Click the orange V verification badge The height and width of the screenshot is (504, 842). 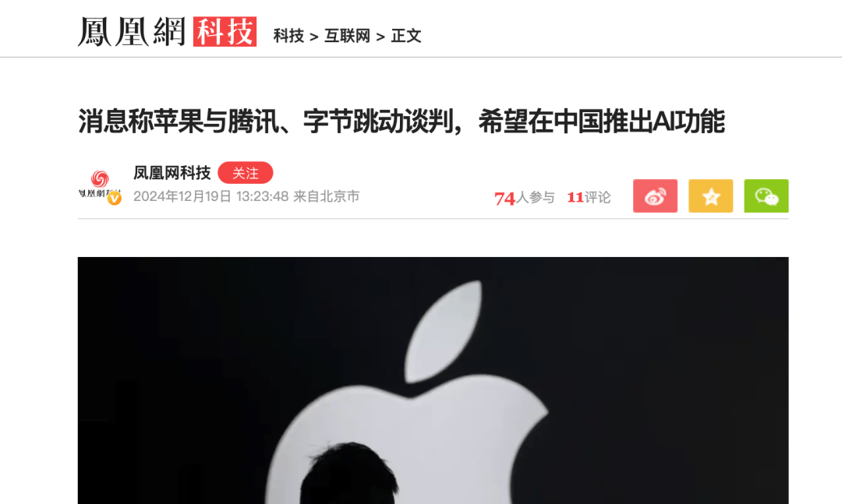pos(115,199)
